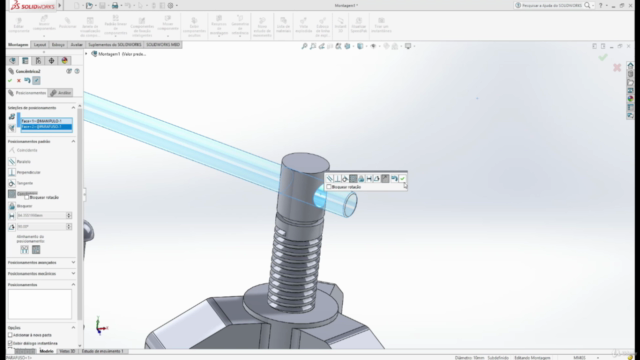Open the SOLIDWORKS MBD tab
This screenshot has height=360, width=640.
click(163, 44)
